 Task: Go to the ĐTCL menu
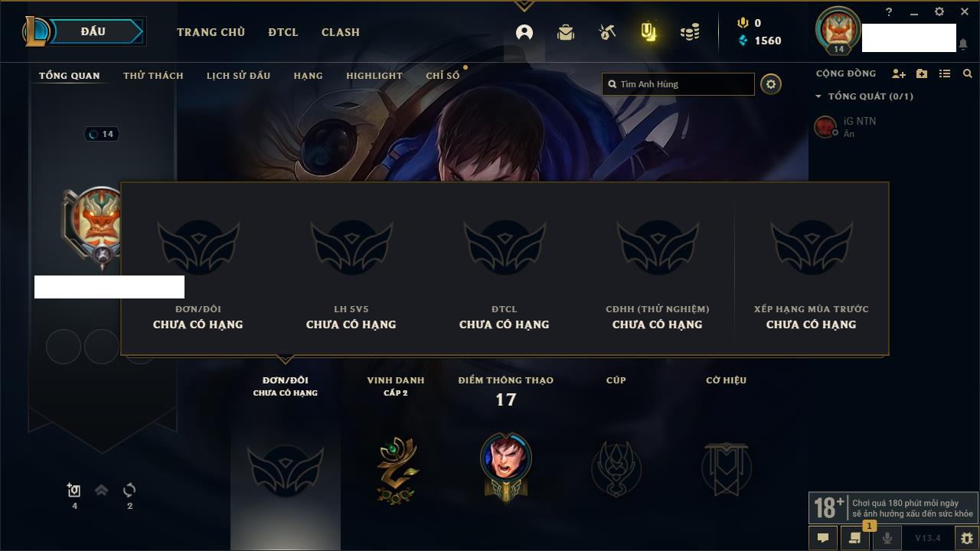pos(283,32)
